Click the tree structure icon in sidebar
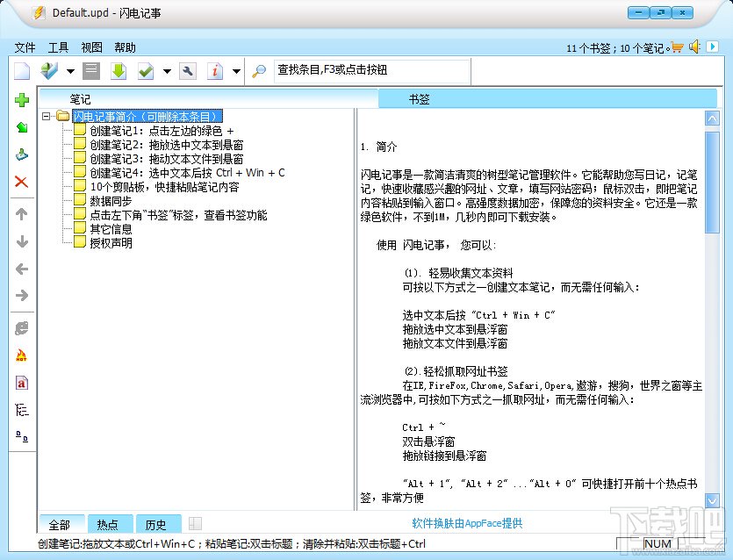Viewport: 733px width, 560px height. [21, 410]
